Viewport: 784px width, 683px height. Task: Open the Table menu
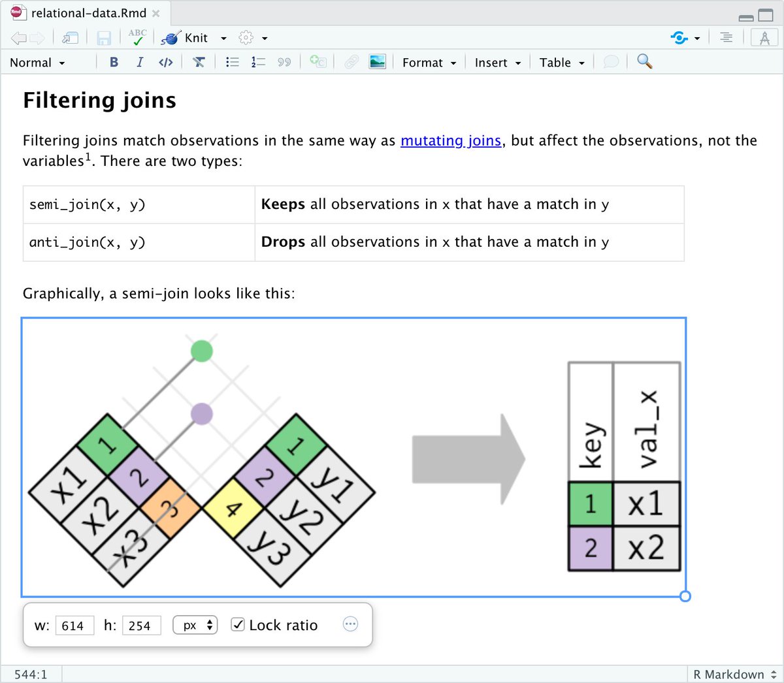click(562, 63)
